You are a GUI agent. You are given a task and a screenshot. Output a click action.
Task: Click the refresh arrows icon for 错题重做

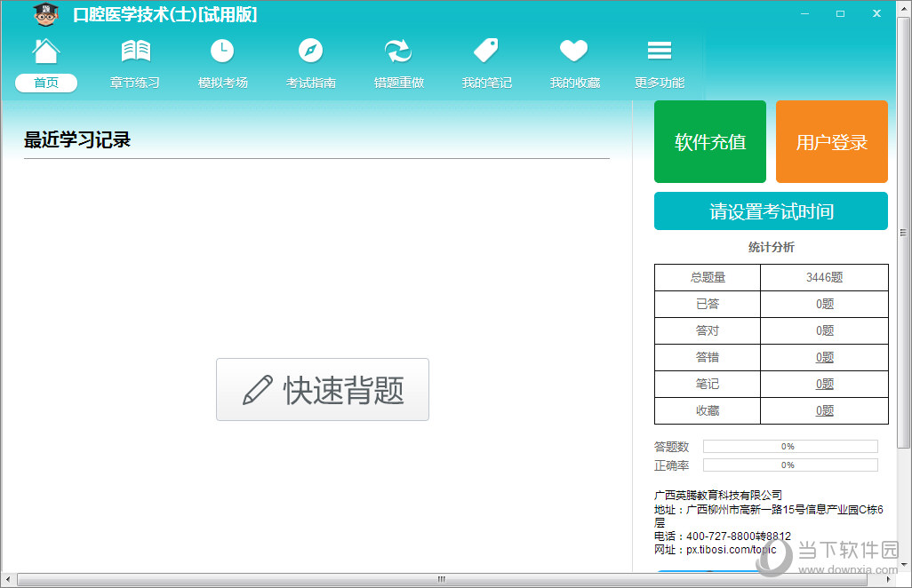[398, 52]
